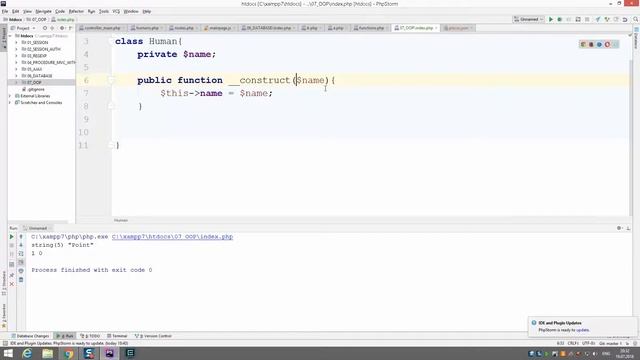The width and height of the screenshot is (640, 360).
Task: Switch to the humans.php editor tab
Action: click(146, 28)
